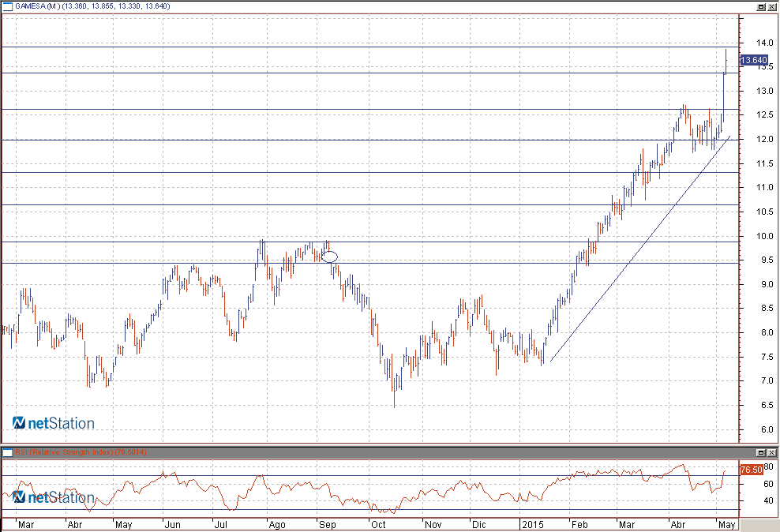Click the 76.50 RSI value label
Image resolution: width=780 pixels, height=532 pixels.
(750, 470)
